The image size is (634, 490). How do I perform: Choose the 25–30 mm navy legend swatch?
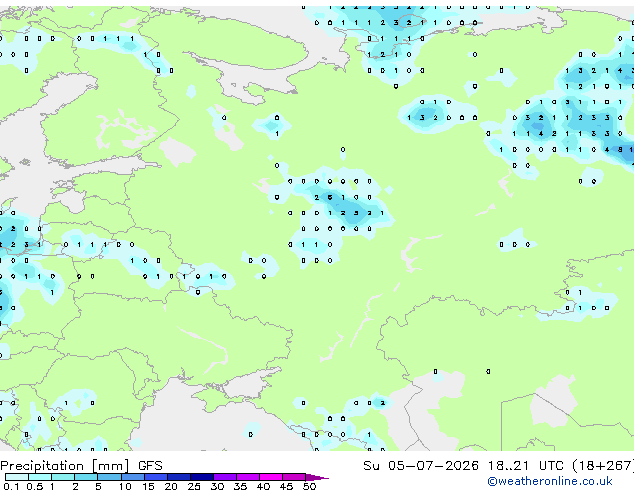pos(202,477)
